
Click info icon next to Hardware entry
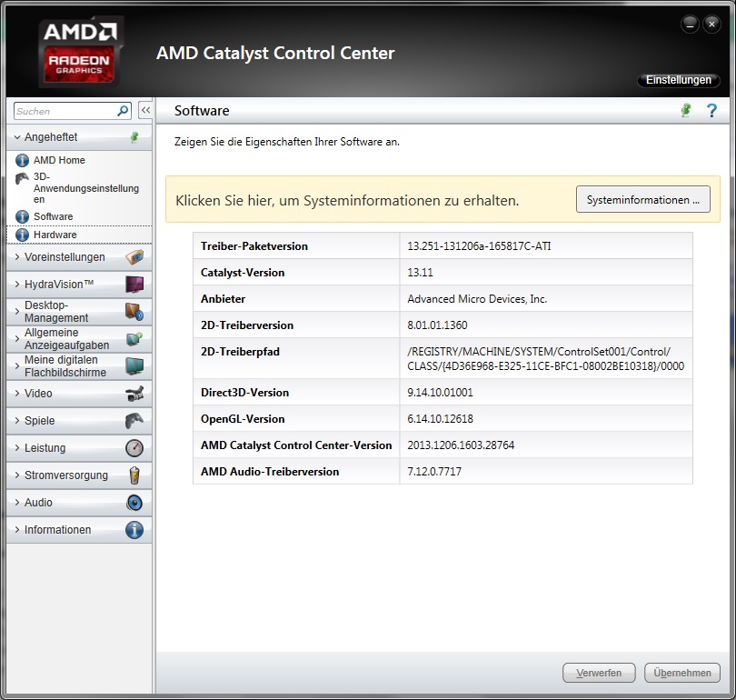tap(22, 235)
